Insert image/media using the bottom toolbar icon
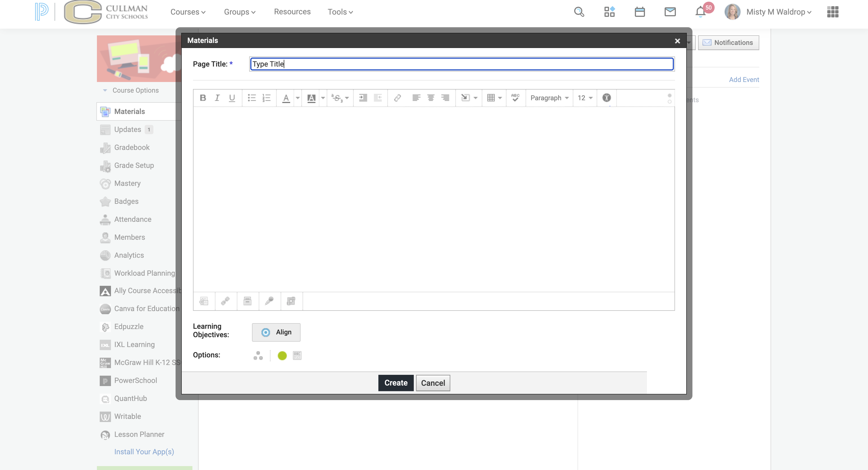868x470 pixels. tap(204, 301)
